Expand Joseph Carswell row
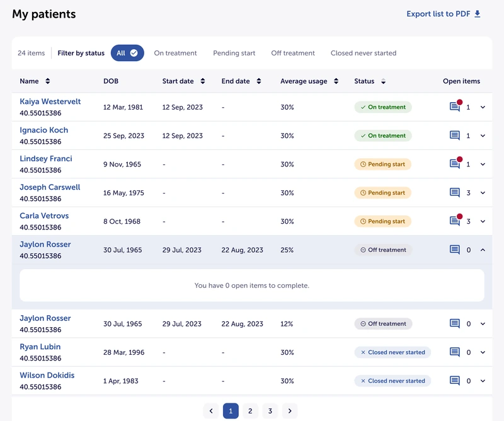The width and height of the screenshot is (504, 421). [483, 193]
